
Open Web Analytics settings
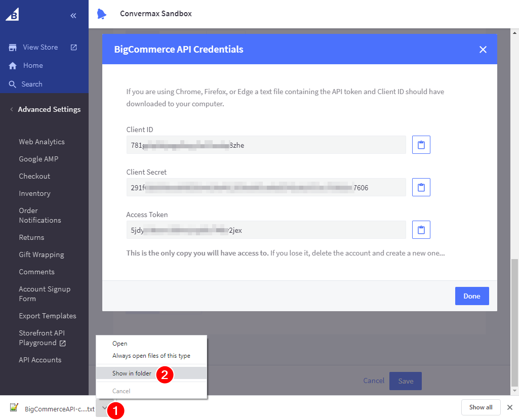coord(42,142)
